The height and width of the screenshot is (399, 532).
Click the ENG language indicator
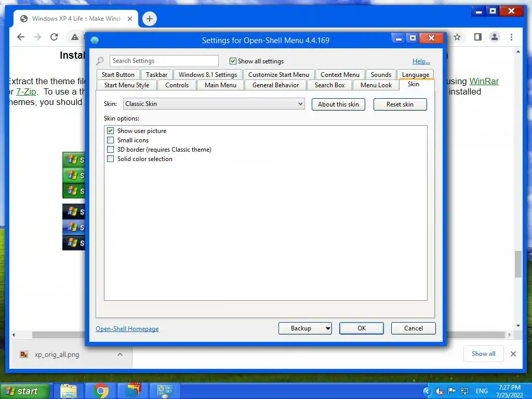(482, 391)
